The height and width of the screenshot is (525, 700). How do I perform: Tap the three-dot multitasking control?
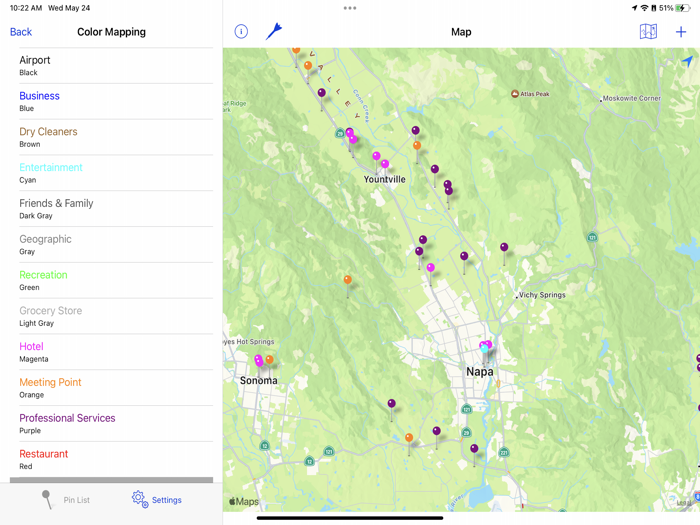pos(350,8)
